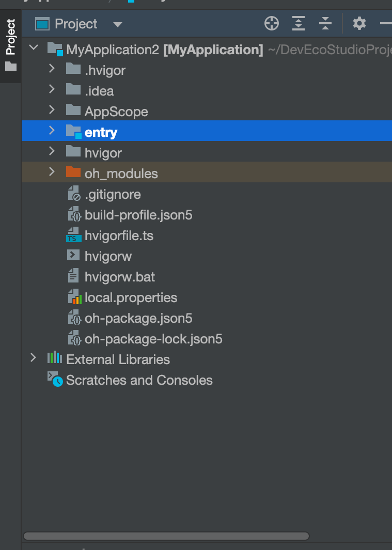
Task: Click the External Libraries icon
Action: click(54, 359)
